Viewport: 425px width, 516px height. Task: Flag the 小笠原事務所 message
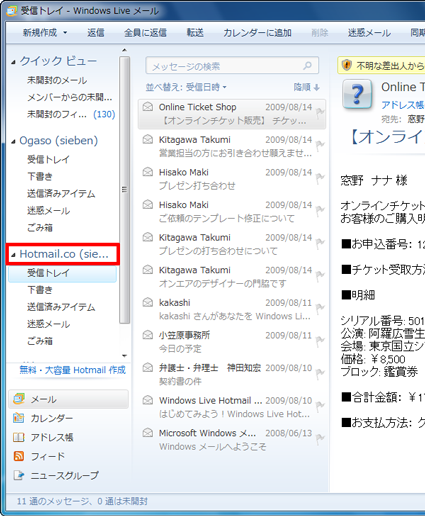(320, 342)
